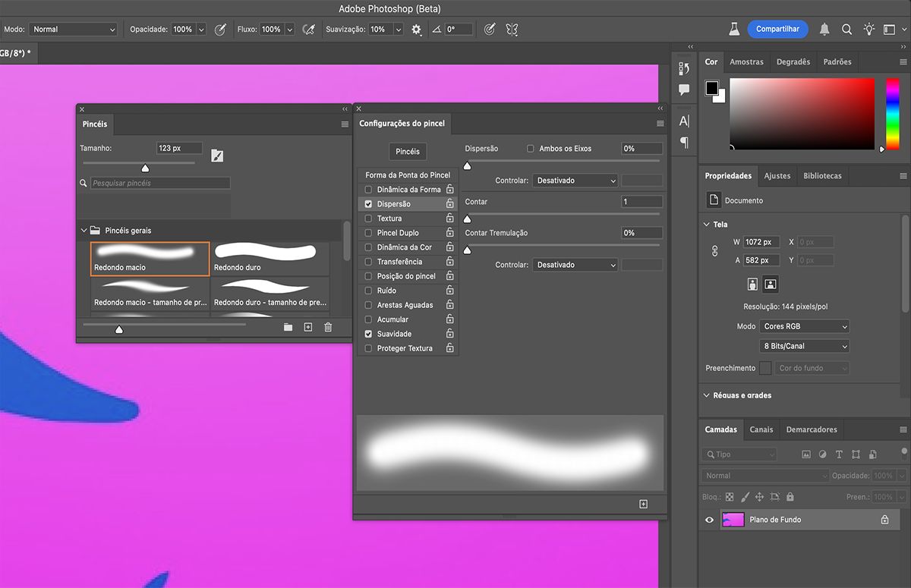This screenshot has height=588, width=911.
Task: Hide the Plano de Fundo layer
Action: pyautogui.click(x=710, y=520)
